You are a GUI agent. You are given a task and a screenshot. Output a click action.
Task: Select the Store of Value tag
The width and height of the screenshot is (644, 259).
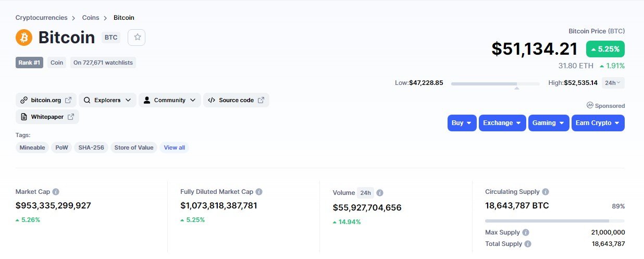[x=134, y=147]
